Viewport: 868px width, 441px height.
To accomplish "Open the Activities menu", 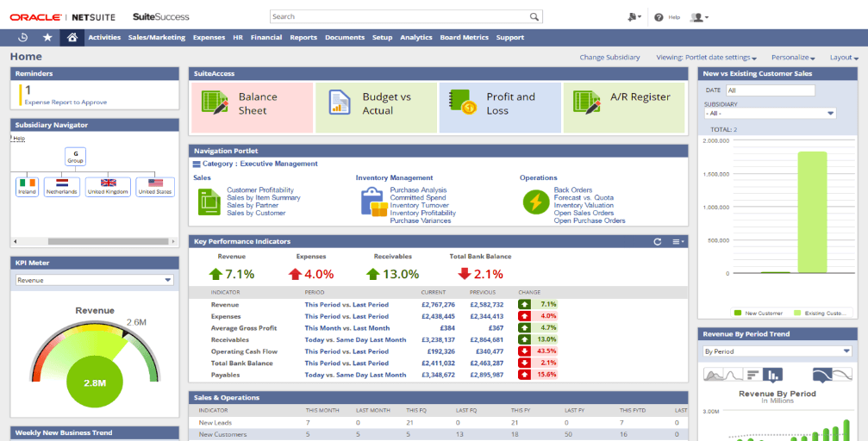I will [104, 38].
